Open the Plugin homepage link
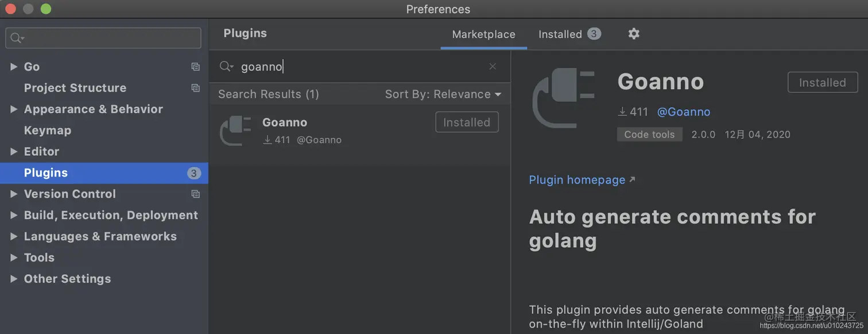The width and height of the screenshot is (868, 334). (x=577, y=179)
